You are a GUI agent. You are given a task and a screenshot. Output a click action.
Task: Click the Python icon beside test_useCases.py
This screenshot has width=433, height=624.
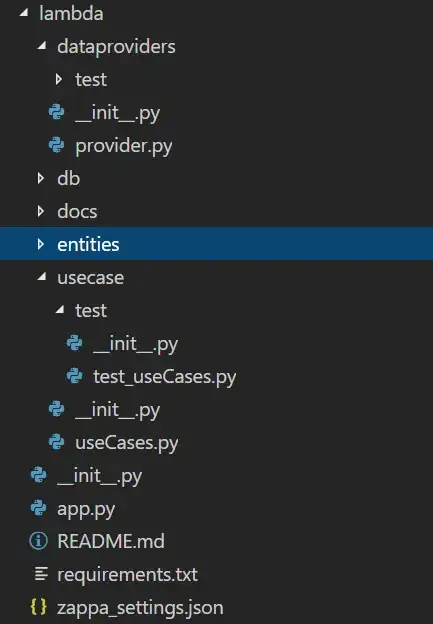click(x=74, y=376)
